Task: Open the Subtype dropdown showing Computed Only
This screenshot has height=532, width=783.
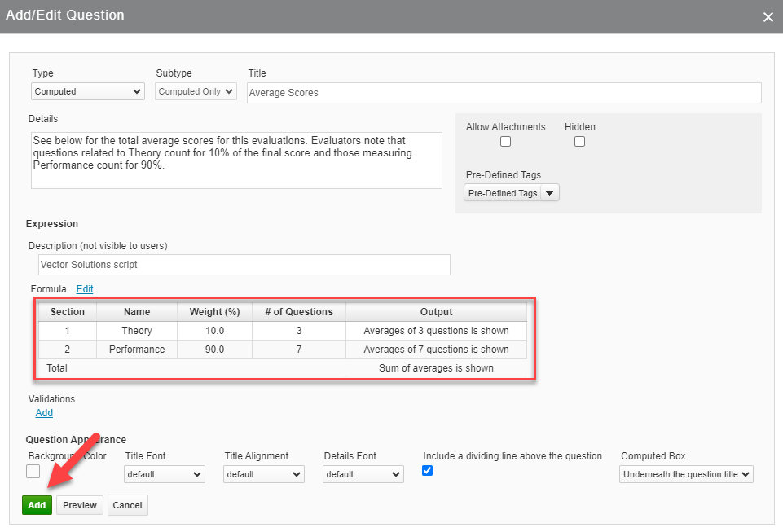Action: click(x=195, y=91)
